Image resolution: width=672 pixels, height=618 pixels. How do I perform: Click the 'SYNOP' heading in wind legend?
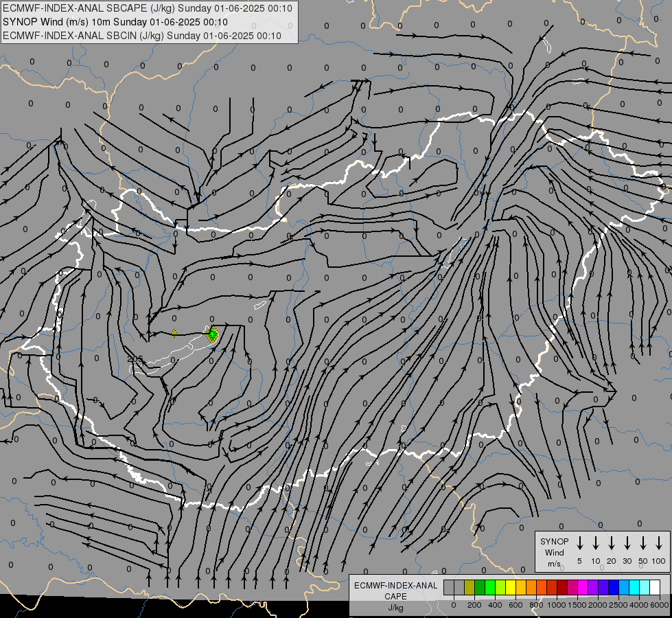click(554, 541)
